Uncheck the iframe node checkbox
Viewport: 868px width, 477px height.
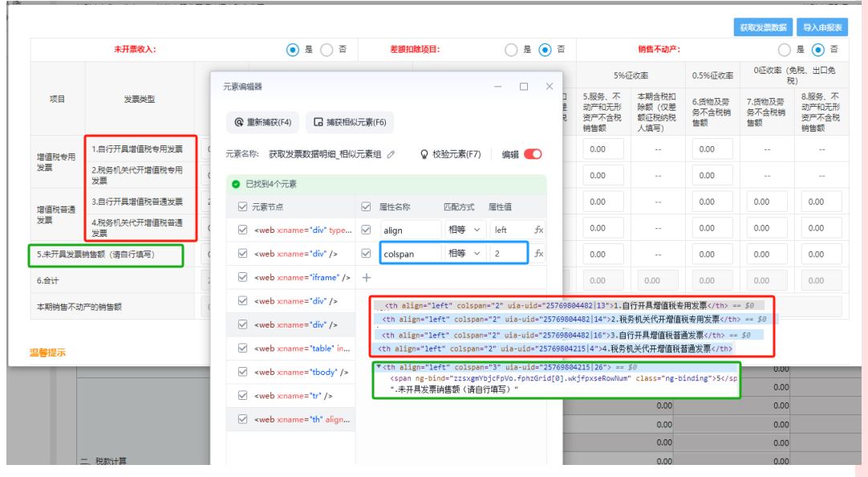point(243,278)
